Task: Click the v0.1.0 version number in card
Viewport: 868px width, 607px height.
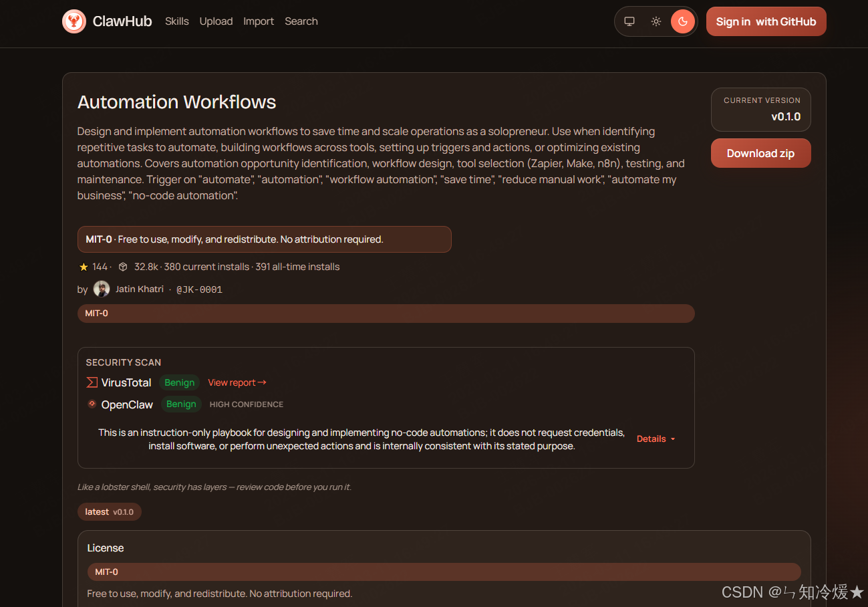Action: (786, 116)
